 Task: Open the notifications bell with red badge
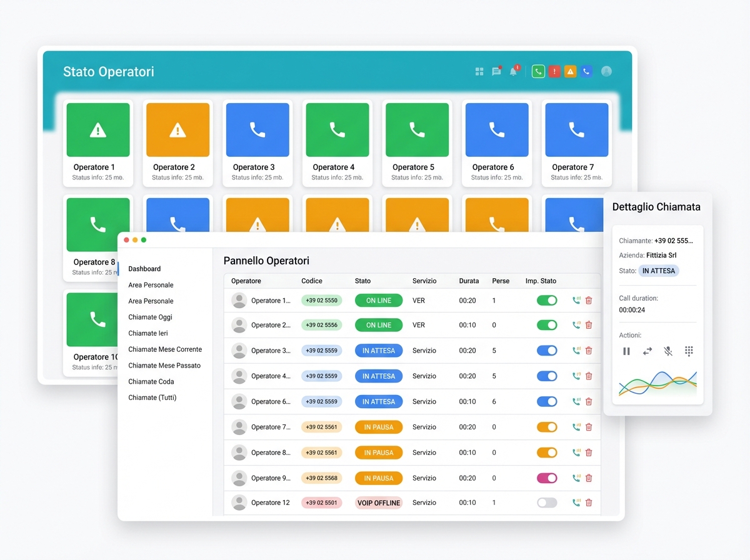512,71
